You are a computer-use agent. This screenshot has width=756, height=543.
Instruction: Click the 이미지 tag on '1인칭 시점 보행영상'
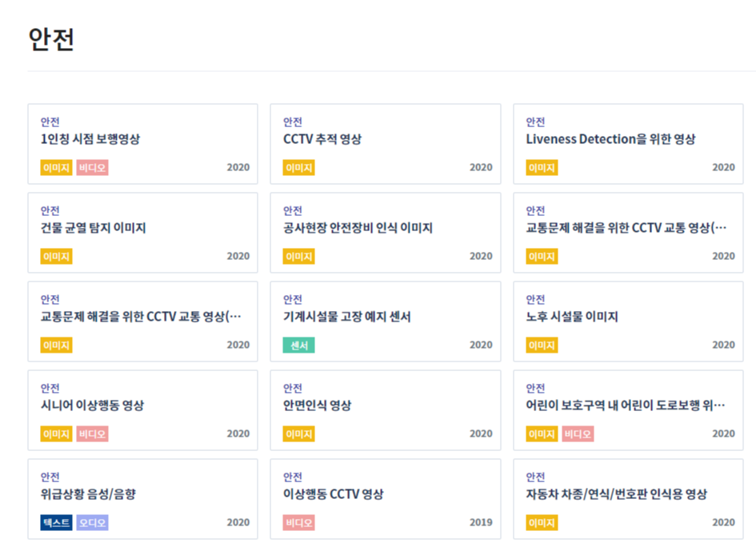57,168
